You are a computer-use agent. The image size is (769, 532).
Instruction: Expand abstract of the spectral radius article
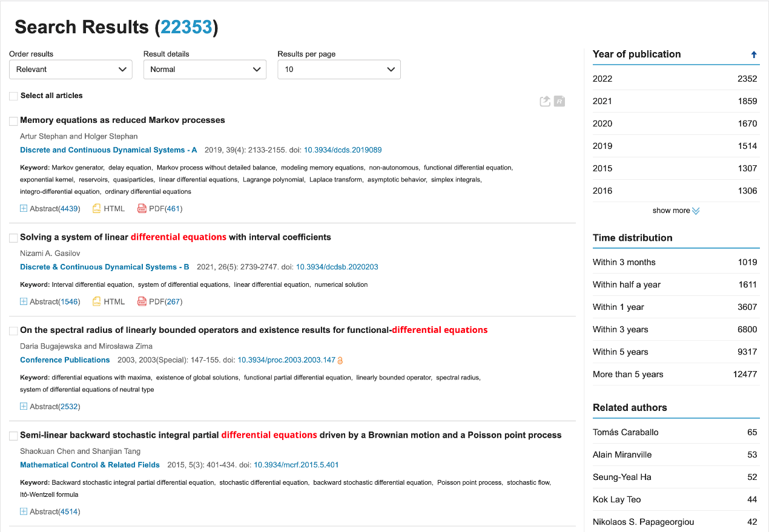click(24, 407)
